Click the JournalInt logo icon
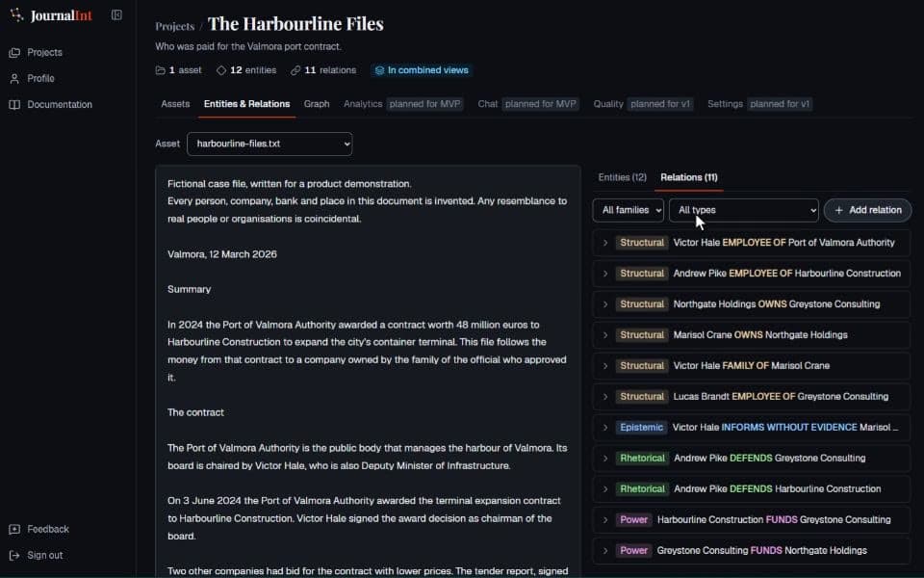This screenshot has height=578, width=924. pos(16,15)
